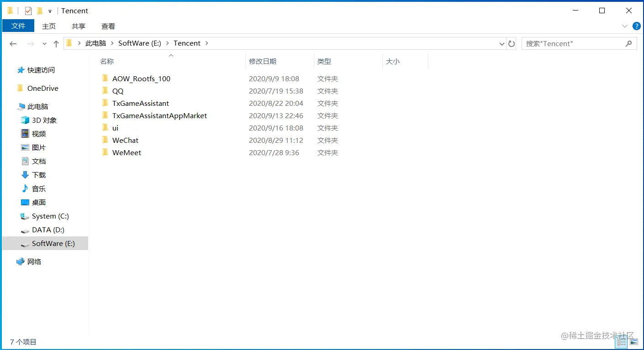Switch to details view layout button

tap(622, 342)
